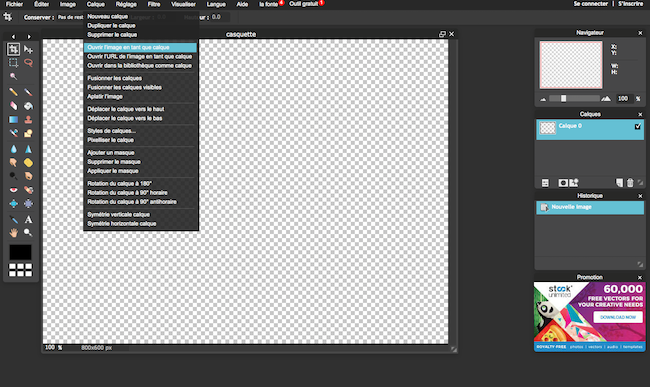Open layer styles icon in Calques panel

click(x=574, y=183)
